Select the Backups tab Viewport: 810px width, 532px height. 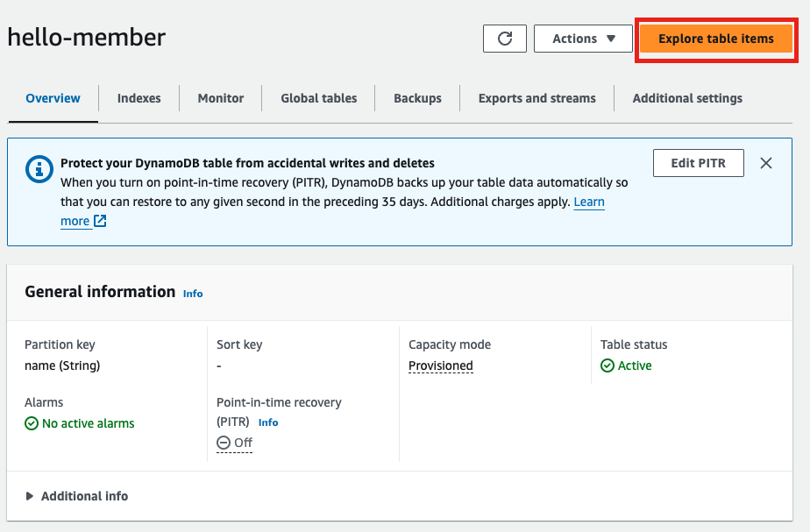[417, 98]
